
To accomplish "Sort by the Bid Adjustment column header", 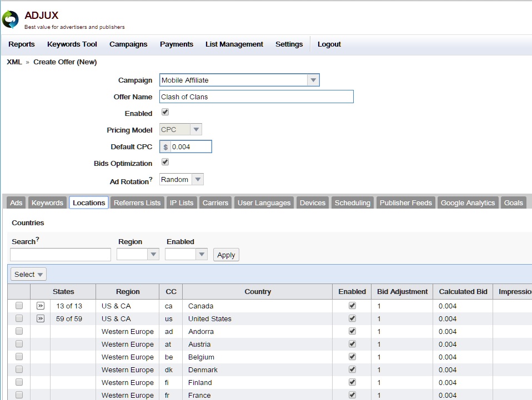I will click(x=403, y=291).
